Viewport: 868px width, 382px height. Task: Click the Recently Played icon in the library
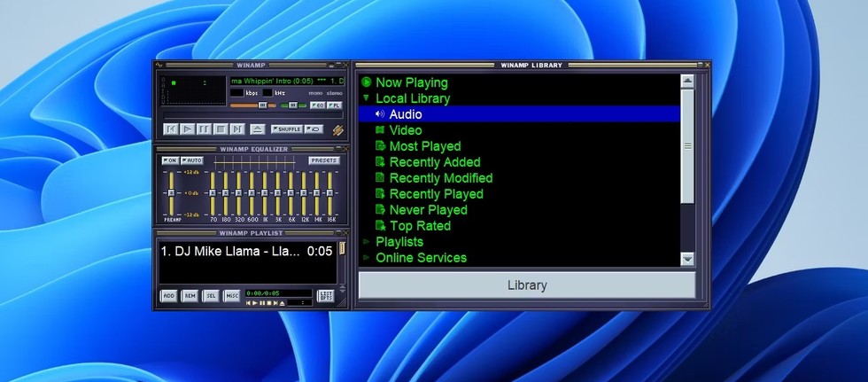point(380,194)
